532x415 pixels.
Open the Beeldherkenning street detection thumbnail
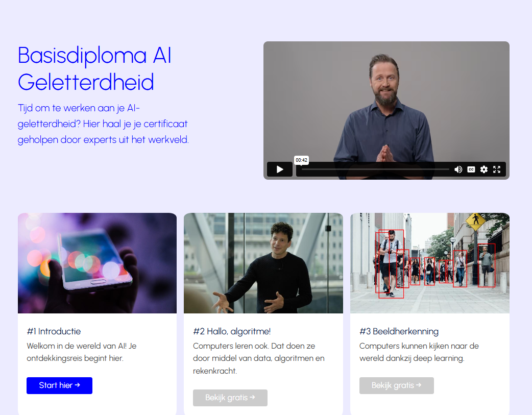[x=429, y=263]
